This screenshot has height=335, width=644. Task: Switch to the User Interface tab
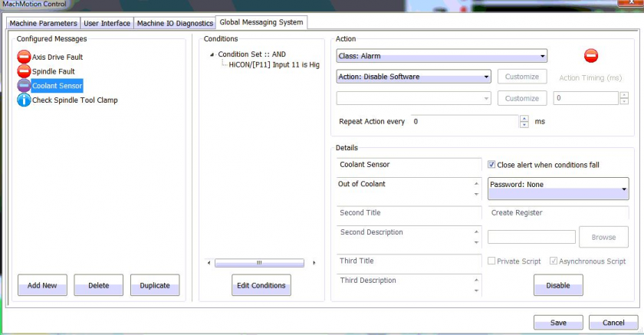point(107,24)
